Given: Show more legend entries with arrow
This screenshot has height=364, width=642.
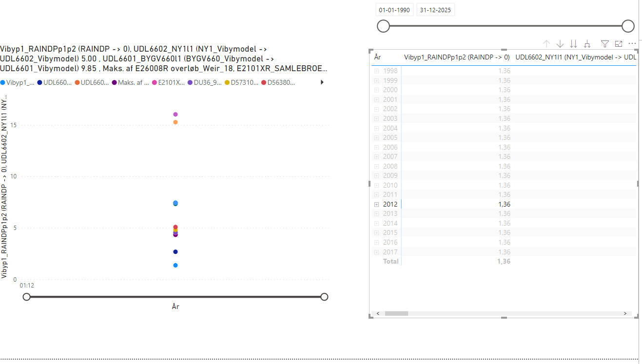Looking at the screenshot, I should click(322, 83).
